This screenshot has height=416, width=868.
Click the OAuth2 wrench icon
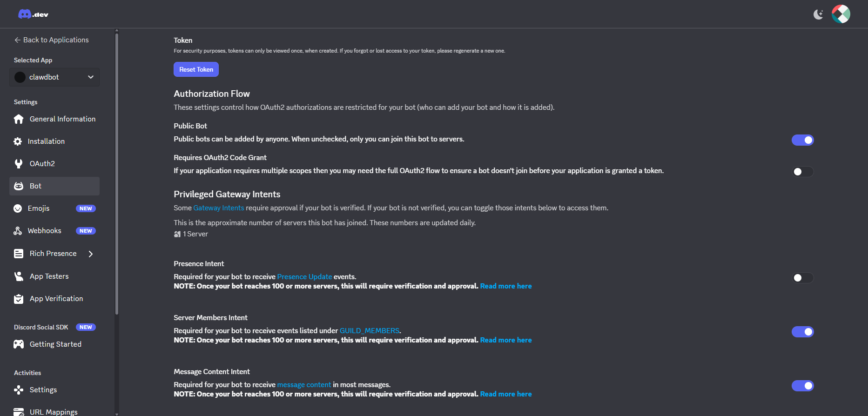point(19,164)
